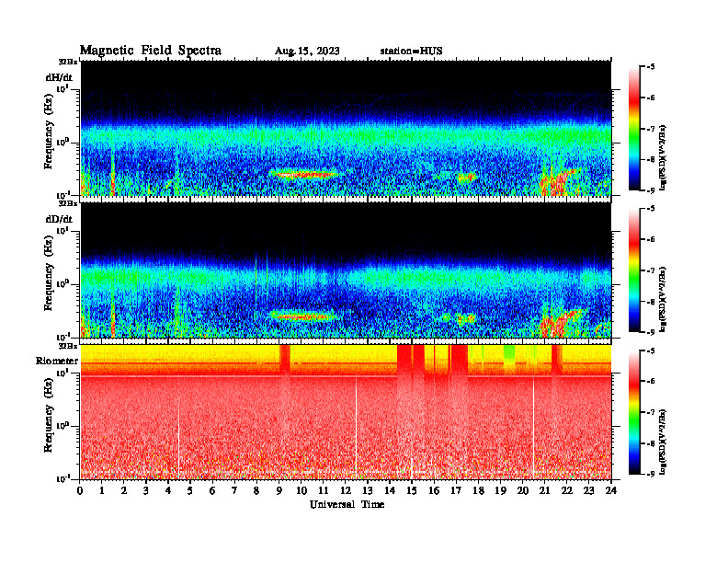The height and width of the screenshot is (563, 728).
Task: Click hour "5" on the time axis
Action: [x=190, y=490]
